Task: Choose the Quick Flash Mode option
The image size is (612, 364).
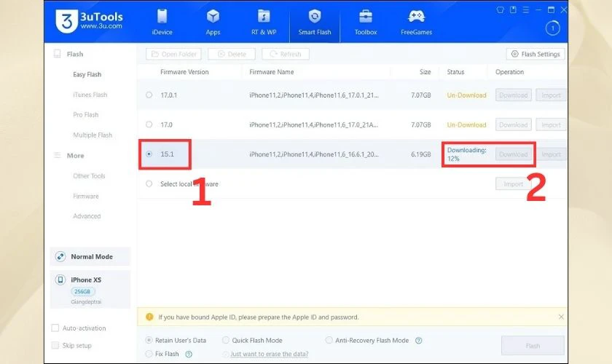Action: click(x=226, y=340)
